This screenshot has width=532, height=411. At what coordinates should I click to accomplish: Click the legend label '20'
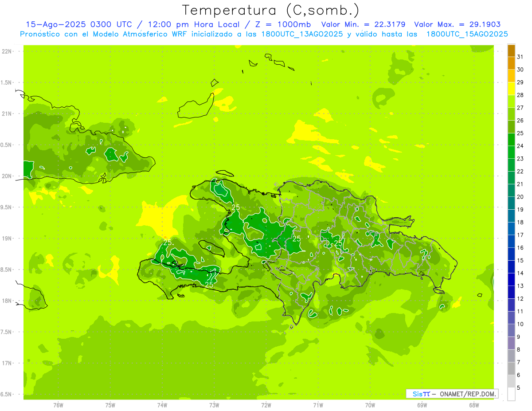coord(520,197)
